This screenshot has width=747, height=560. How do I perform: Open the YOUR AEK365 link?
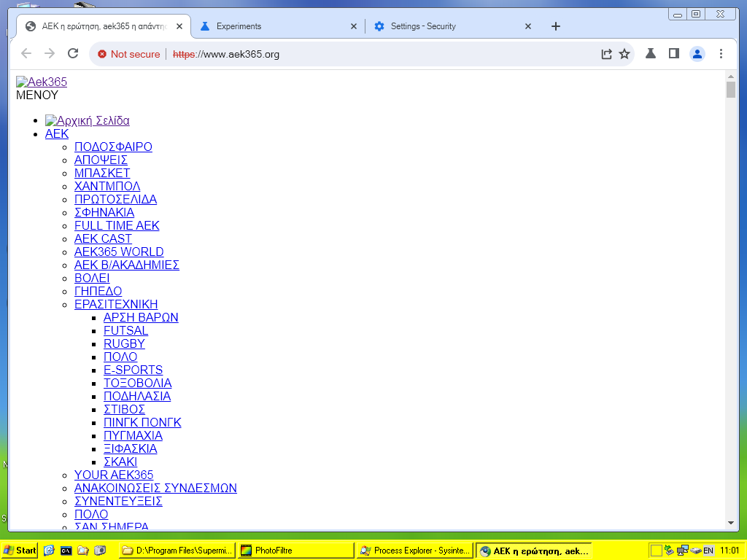point(114,475)
